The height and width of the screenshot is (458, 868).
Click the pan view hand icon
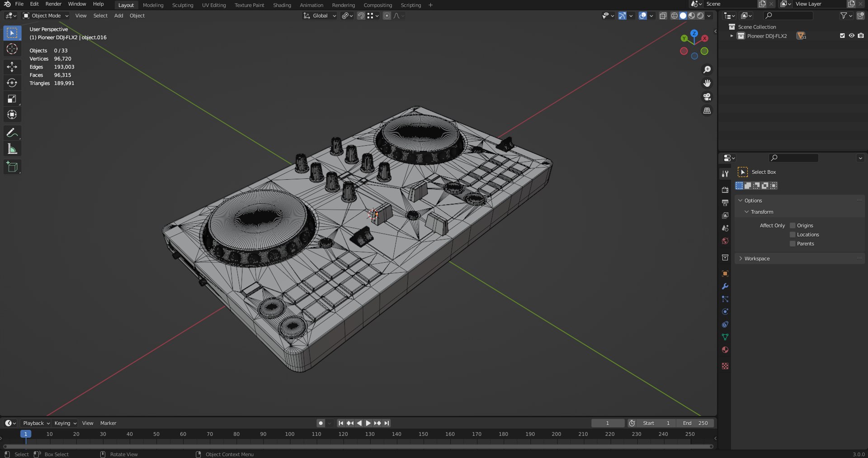pyautogui.click(x=707, y=83)
